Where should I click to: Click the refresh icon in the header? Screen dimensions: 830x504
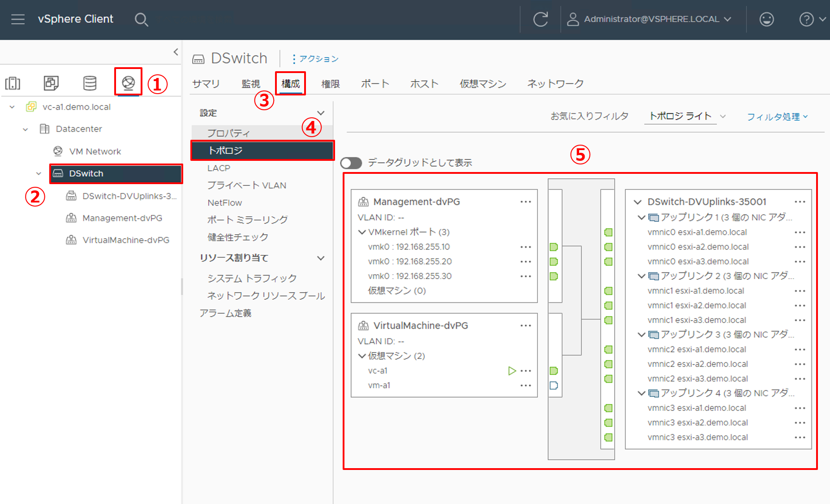(540, 19)
